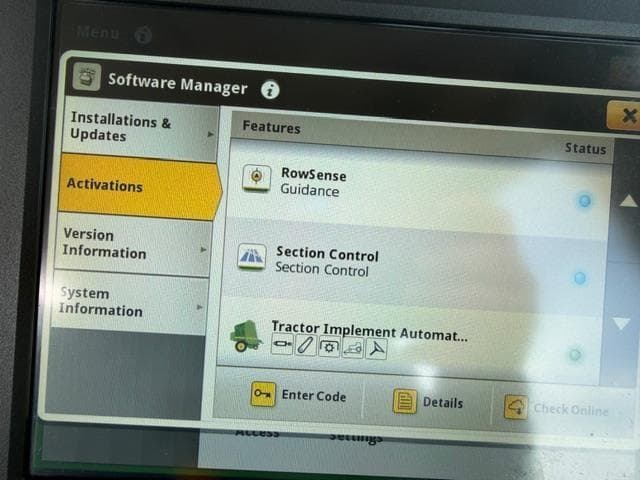Tap the Software Manager app icon in title bar
This screenshot has height=480, width=640.
click(87, 77)
